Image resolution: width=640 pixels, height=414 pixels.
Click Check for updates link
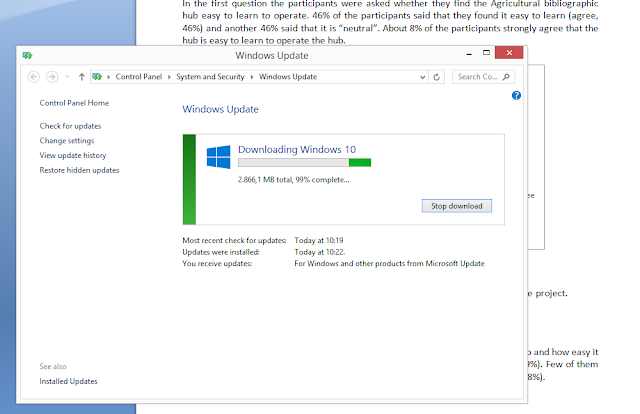click(70, 126)
